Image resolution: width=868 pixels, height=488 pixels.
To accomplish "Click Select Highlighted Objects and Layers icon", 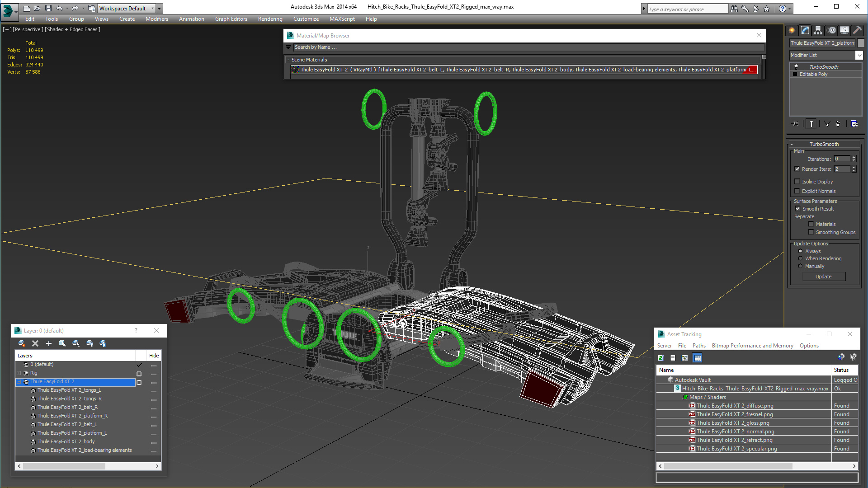I will tap(62, 343).
